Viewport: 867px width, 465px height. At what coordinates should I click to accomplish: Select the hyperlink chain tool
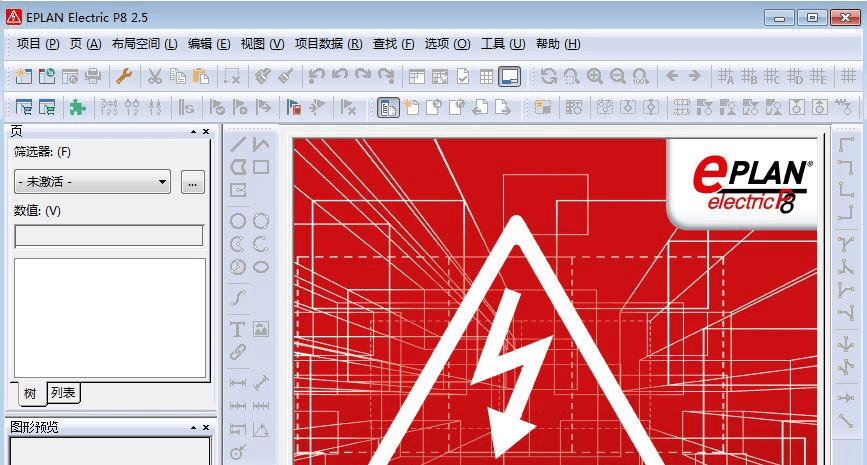pos(238,352)
